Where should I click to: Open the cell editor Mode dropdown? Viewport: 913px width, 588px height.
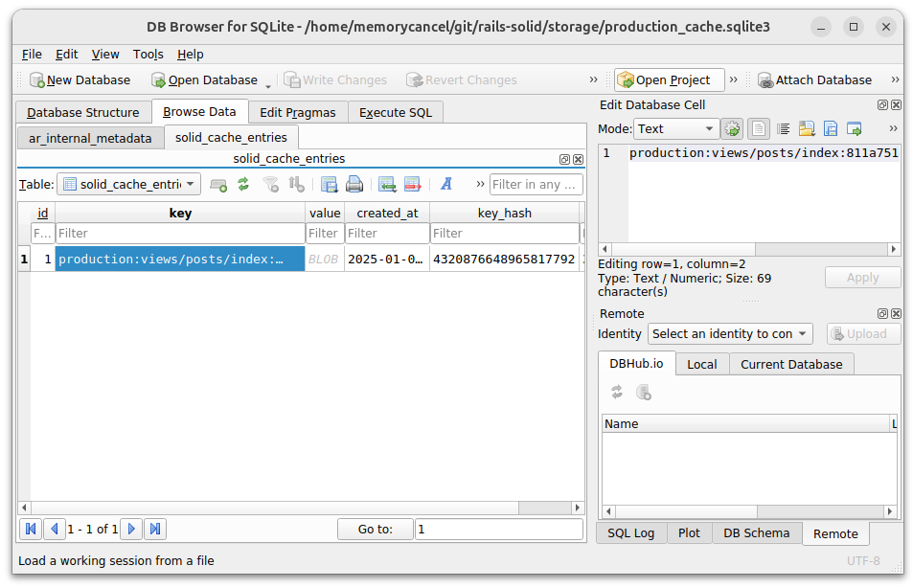tap(676, 128)
